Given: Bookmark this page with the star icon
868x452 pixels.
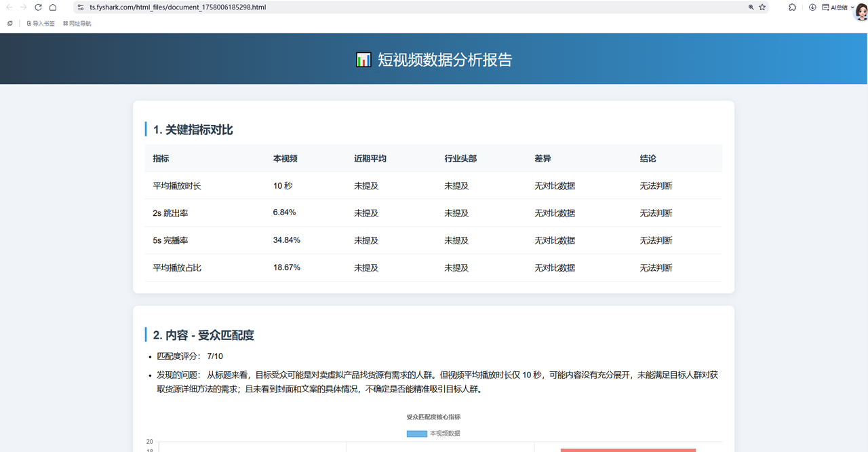Looking at the screenshot, I should tap(762, 7).
